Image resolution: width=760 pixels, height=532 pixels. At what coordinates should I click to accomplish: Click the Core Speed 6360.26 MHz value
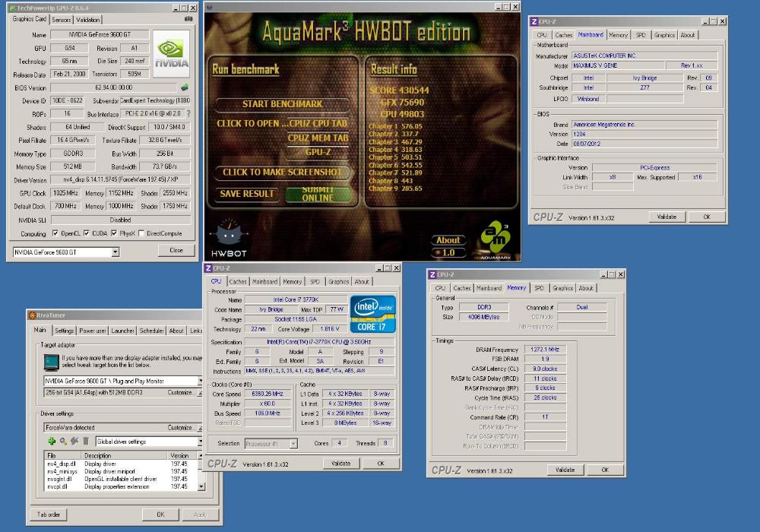pos(268,394)
